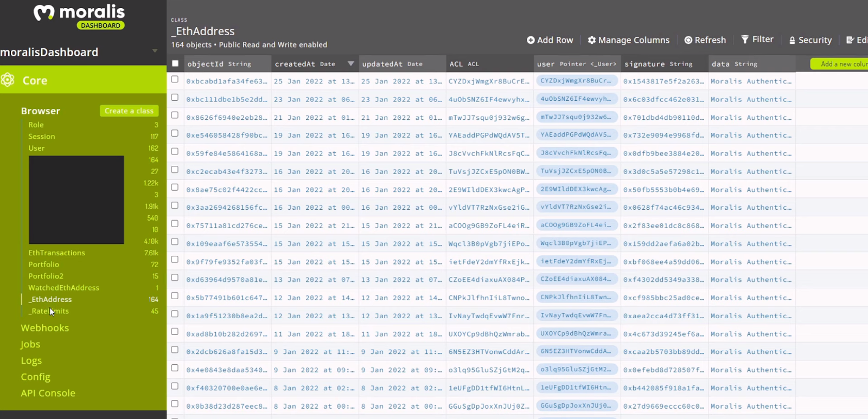Follow user pointer pill YAEaddPGPdWQdAV5
Screen dimensions: 868x419
[577, 135]
